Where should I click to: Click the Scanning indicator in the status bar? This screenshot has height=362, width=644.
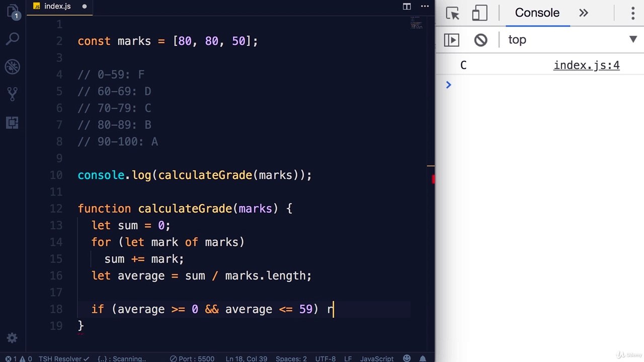click(122, 358)
